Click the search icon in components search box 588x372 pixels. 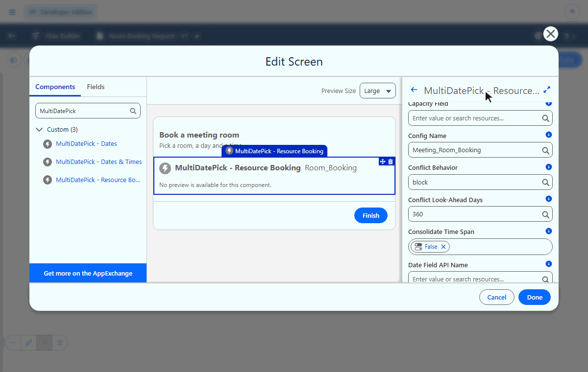point(133,111)
